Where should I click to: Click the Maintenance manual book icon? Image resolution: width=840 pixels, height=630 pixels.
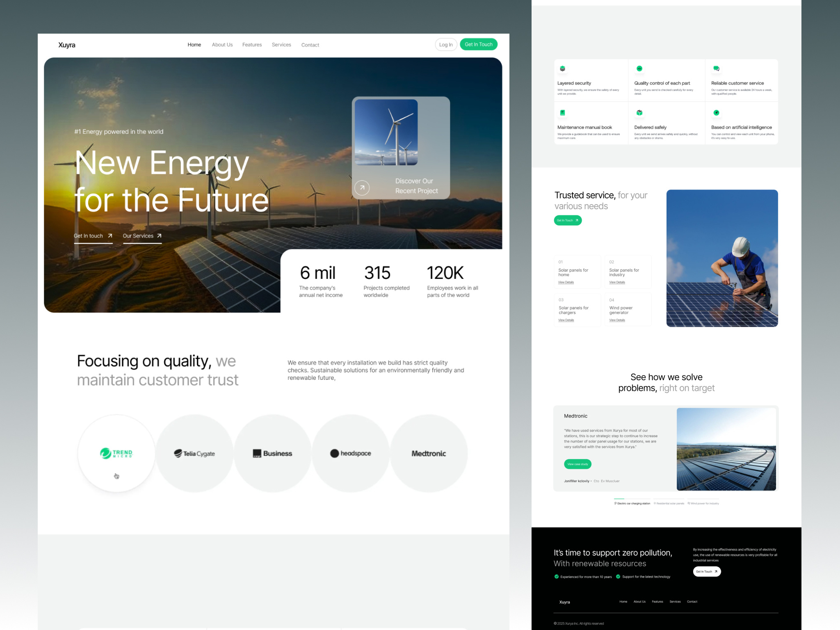click(x=564, y=113)
